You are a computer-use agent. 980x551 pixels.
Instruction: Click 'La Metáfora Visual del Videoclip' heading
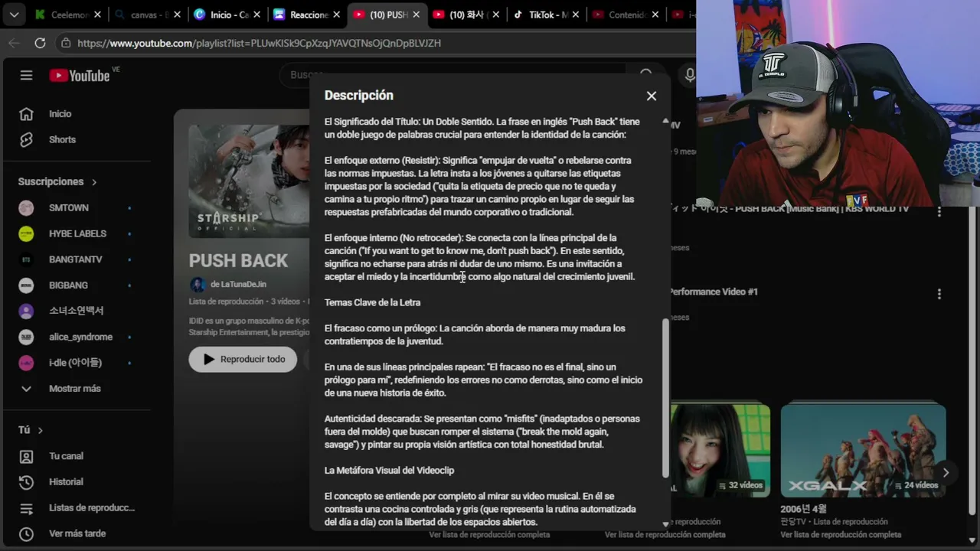(389, 471)
